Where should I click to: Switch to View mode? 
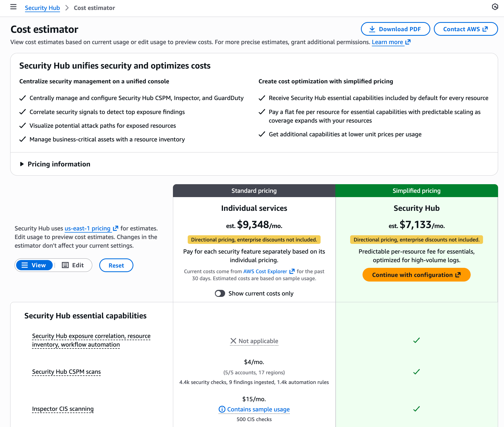click(x=34, y=265)
